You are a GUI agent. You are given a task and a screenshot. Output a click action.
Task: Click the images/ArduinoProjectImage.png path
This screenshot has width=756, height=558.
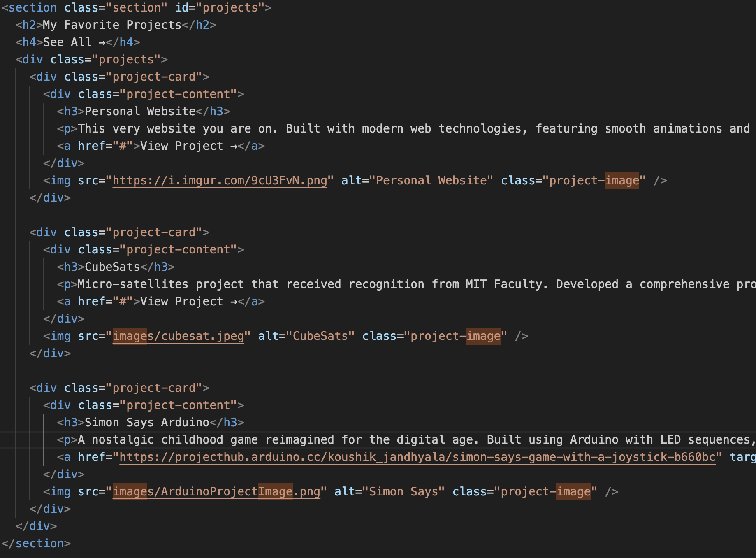pos(216,492)
